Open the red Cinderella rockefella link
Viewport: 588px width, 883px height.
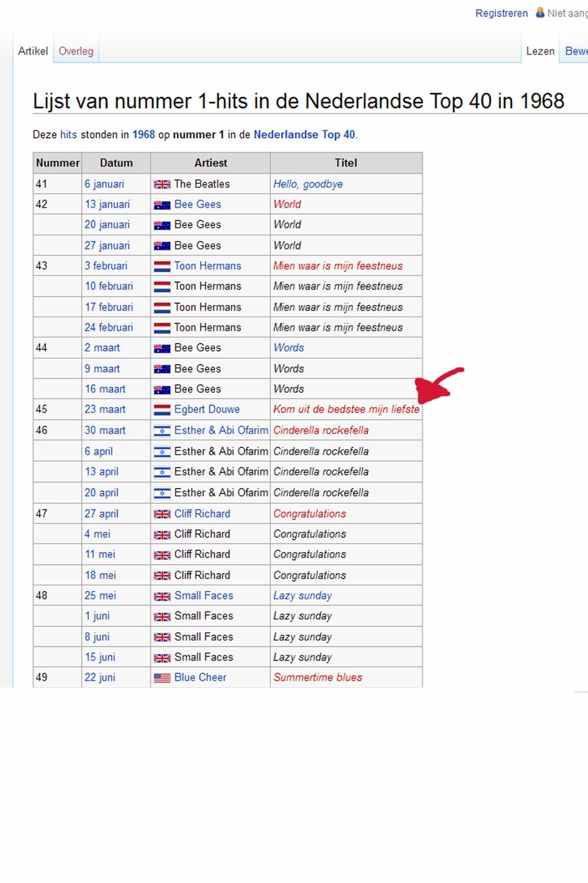click(321, 430)
